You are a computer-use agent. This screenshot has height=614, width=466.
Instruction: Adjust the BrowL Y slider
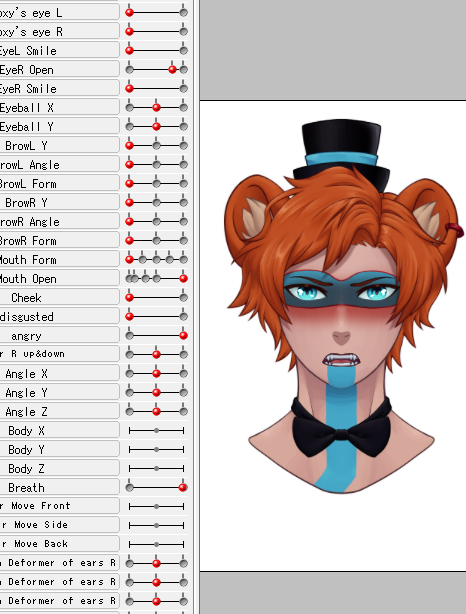156,145
